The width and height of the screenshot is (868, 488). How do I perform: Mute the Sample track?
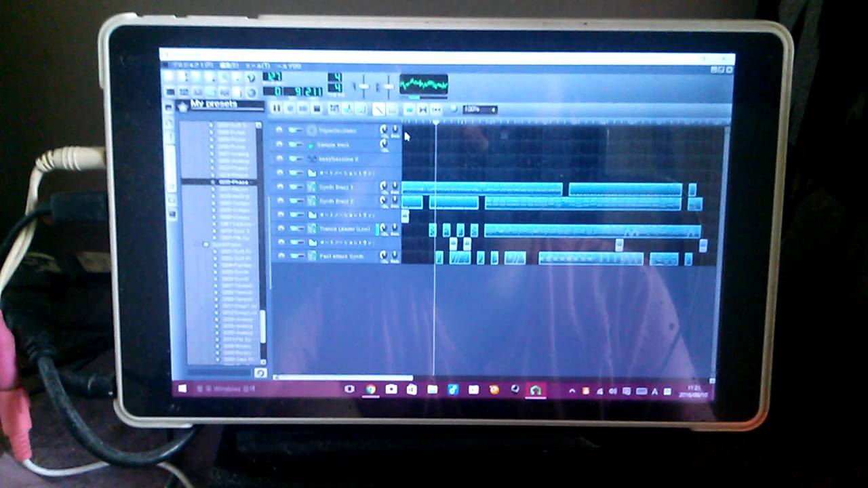point(292,144)
